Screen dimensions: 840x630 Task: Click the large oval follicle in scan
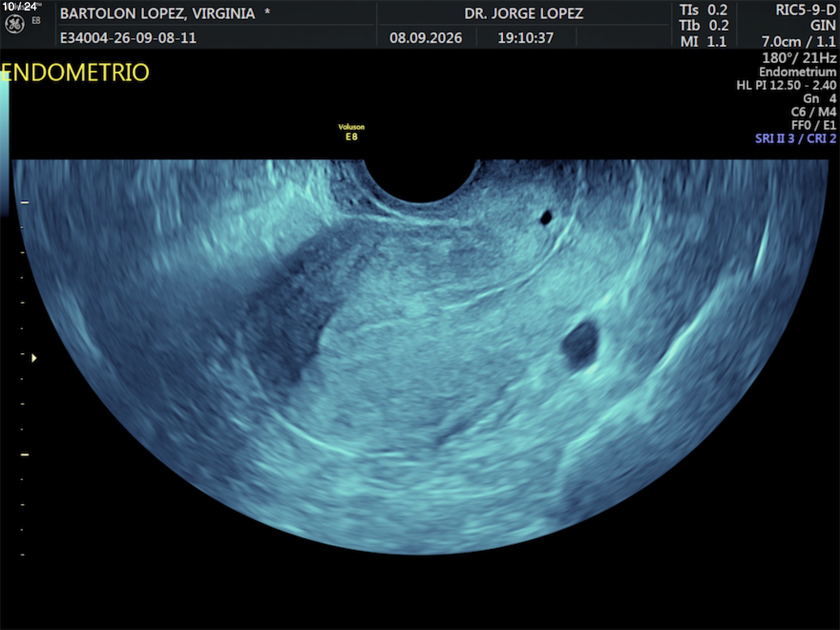[x=580, y=344]
